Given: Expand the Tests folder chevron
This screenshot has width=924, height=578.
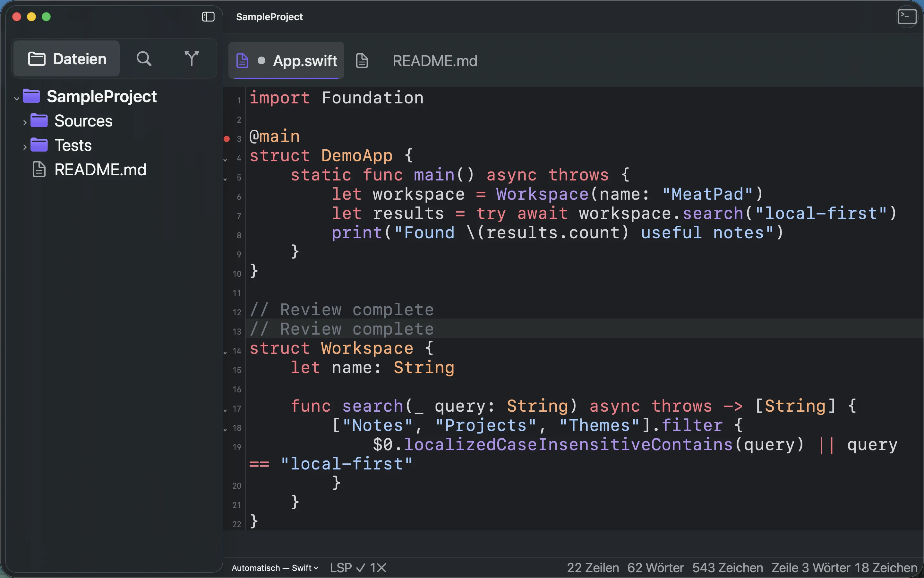Looking at the screenshot, I should click(x=25, y=147).
